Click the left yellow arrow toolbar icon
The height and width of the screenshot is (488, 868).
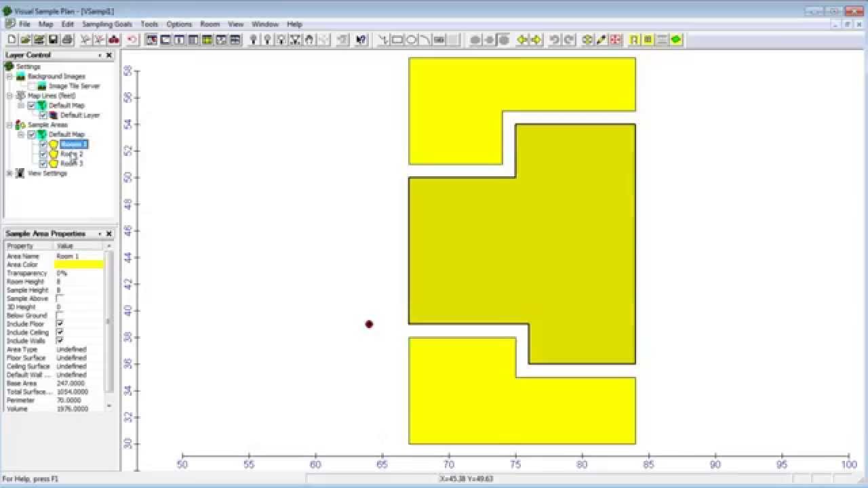(x=522, y=40)
